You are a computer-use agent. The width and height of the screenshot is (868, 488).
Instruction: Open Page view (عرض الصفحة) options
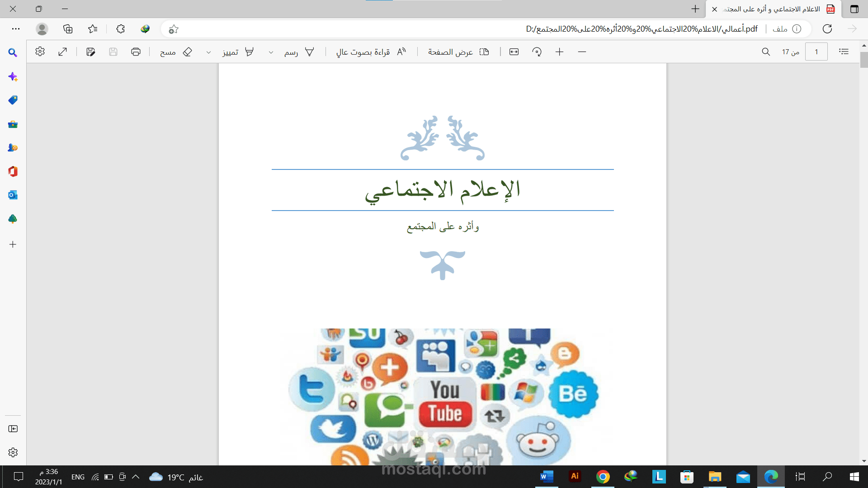pyautogui.click(x=458, y=52)
